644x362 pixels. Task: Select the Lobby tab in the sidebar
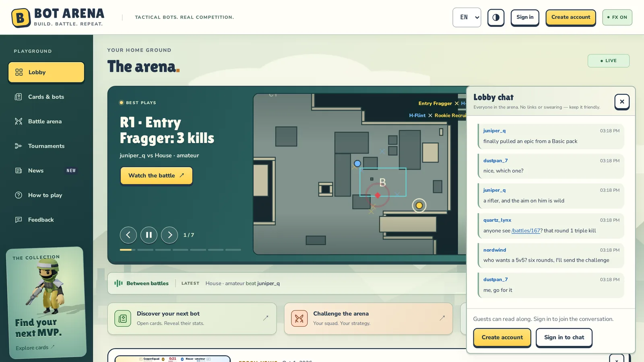point(46,72)
